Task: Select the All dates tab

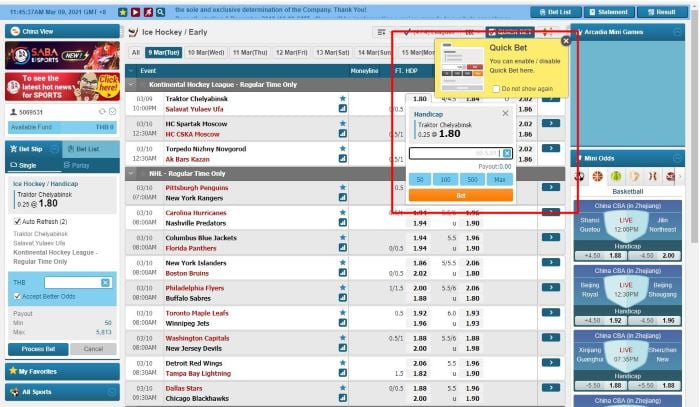Action: tap(136, 53)
